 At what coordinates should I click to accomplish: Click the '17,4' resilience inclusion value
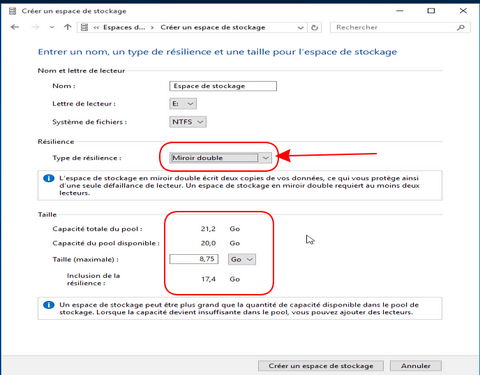point(208,279)
